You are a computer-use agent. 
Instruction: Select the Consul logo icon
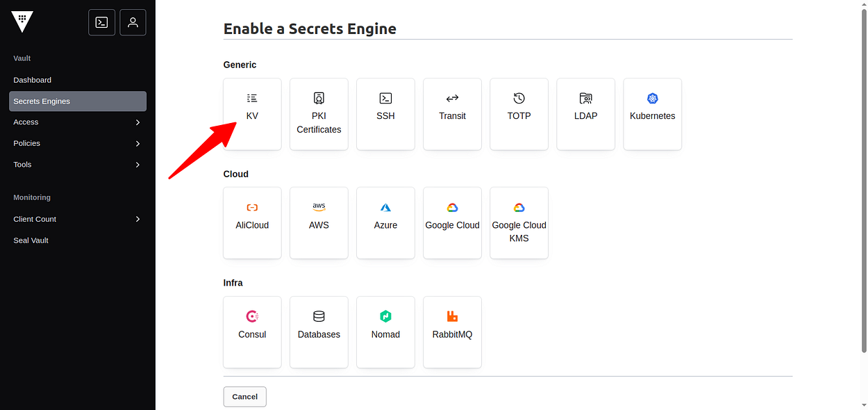click(x=252, y=316)
